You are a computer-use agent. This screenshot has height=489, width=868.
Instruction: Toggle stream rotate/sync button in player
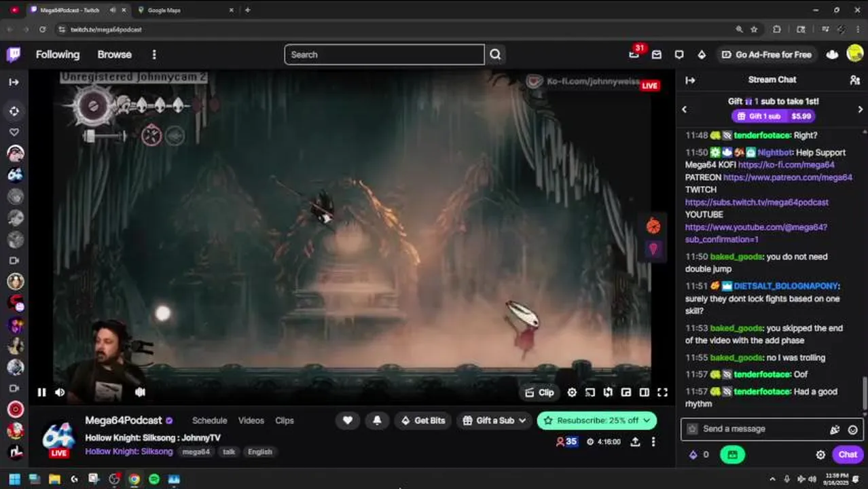click(608, 393)
